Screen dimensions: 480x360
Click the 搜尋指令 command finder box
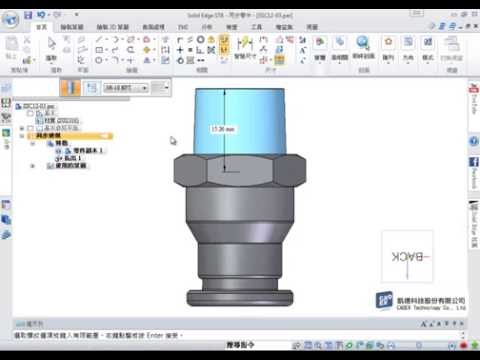[241, 345]
